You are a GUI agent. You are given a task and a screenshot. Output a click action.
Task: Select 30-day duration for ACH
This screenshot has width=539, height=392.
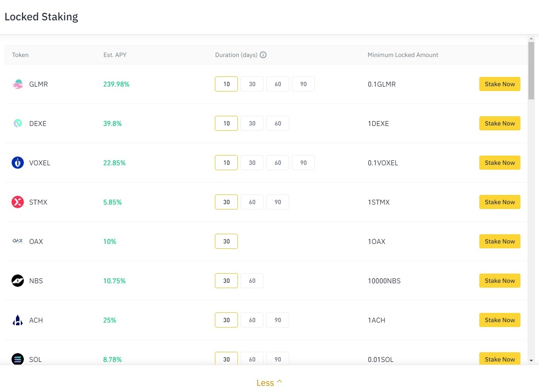click(226, 320)
